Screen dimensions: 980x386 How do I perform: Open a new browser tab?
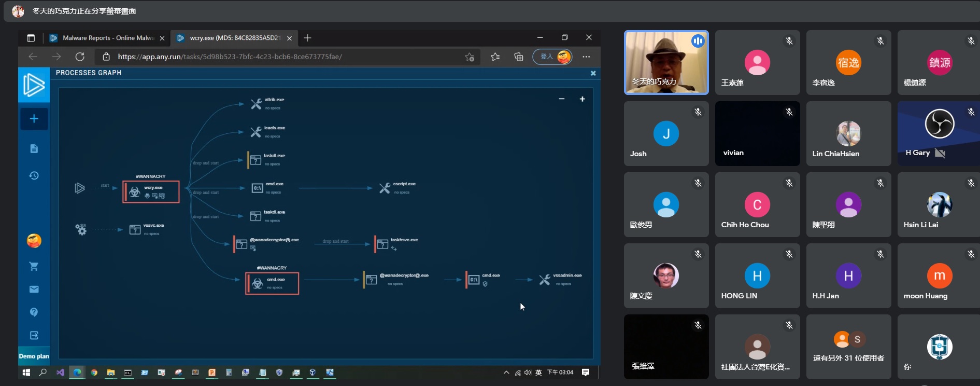(307, 38)
